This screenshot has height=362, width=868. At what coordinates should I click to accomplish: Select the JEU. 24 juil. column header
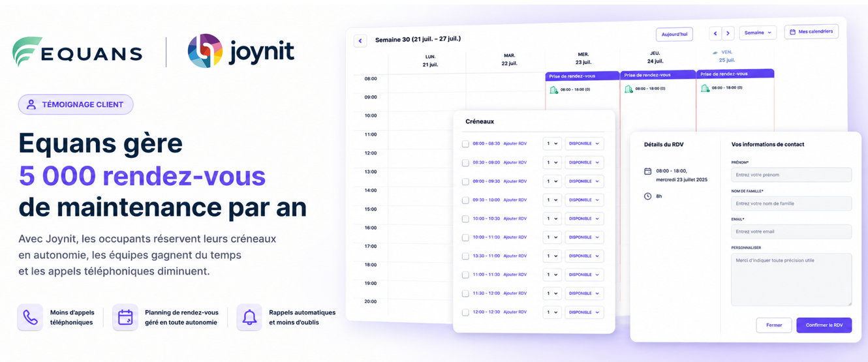coord(655,57)
